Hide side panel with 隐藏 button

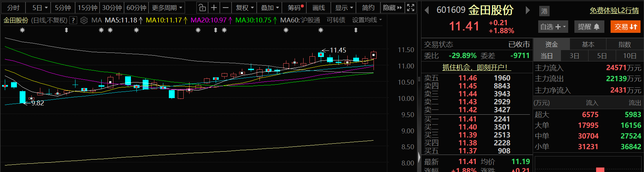click(392, 8)
